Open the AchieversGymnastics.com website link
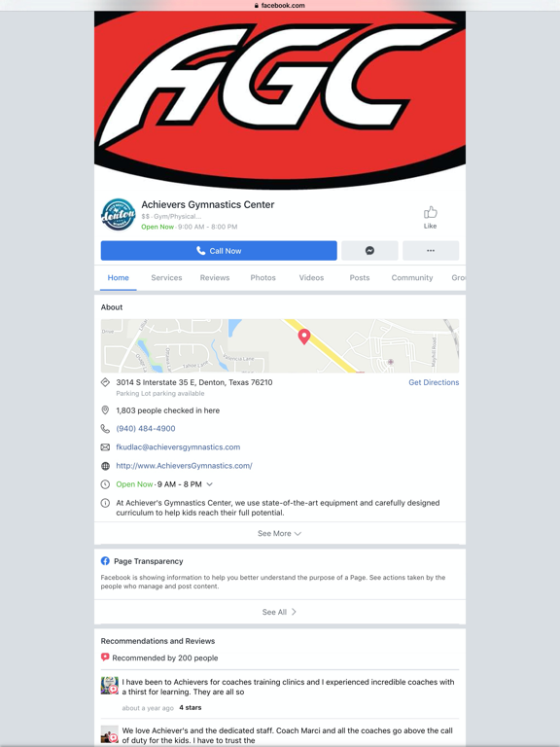The height and width of the screenshot is (747, 560). pos(185,466)
